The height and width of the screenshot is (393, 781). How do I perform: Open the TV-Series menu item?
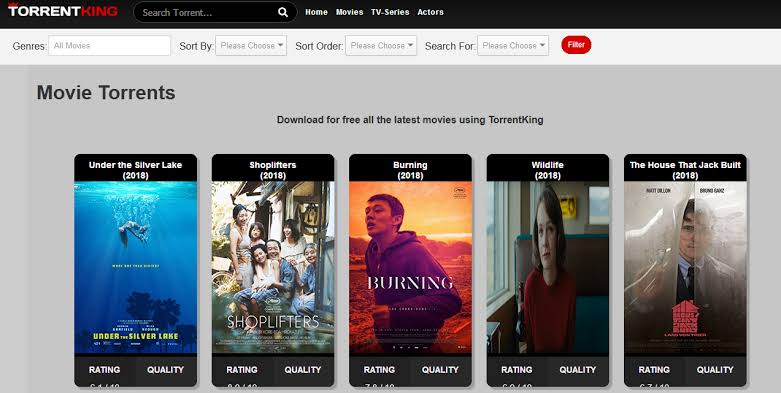[390, 12]
